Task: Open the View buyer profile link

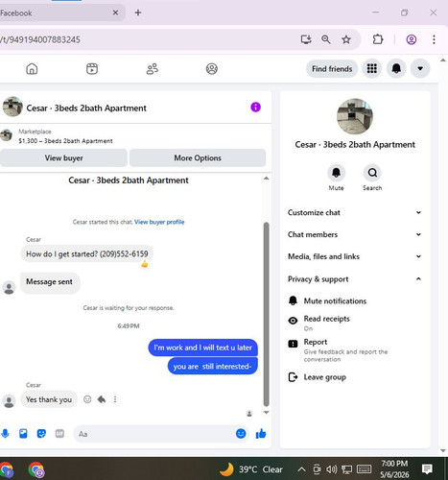Action: click(x=159, y=222)
